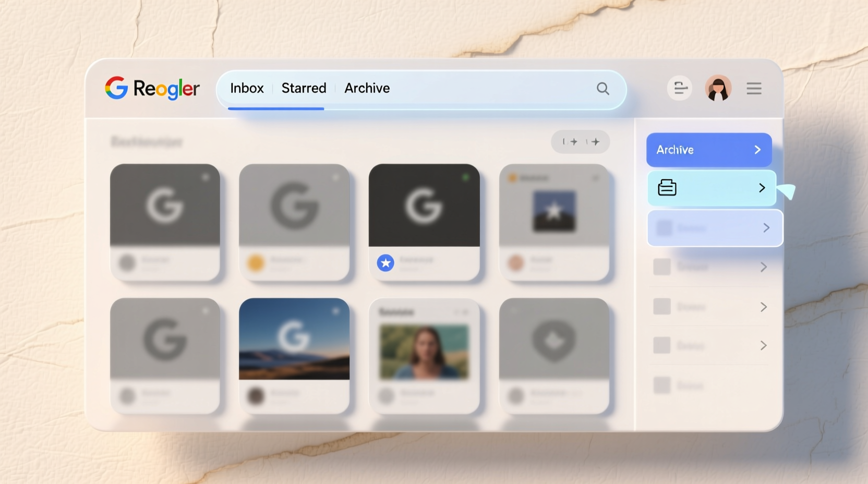Image resolution: width=868 pixels, height=484 pixels.
Task: Click the Google G logo
Action: pos(116,88)
